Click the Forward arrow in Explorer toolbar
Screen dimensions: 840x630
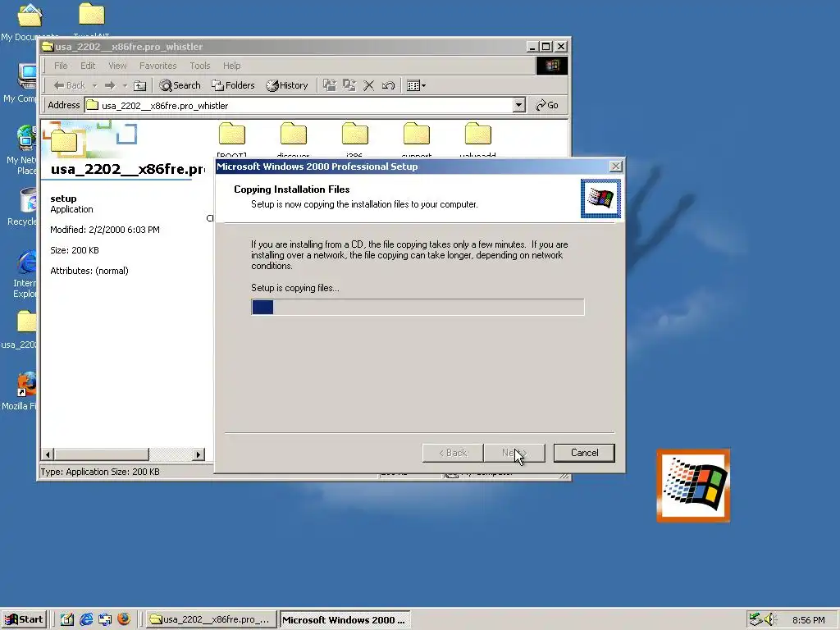coord(110,85)
